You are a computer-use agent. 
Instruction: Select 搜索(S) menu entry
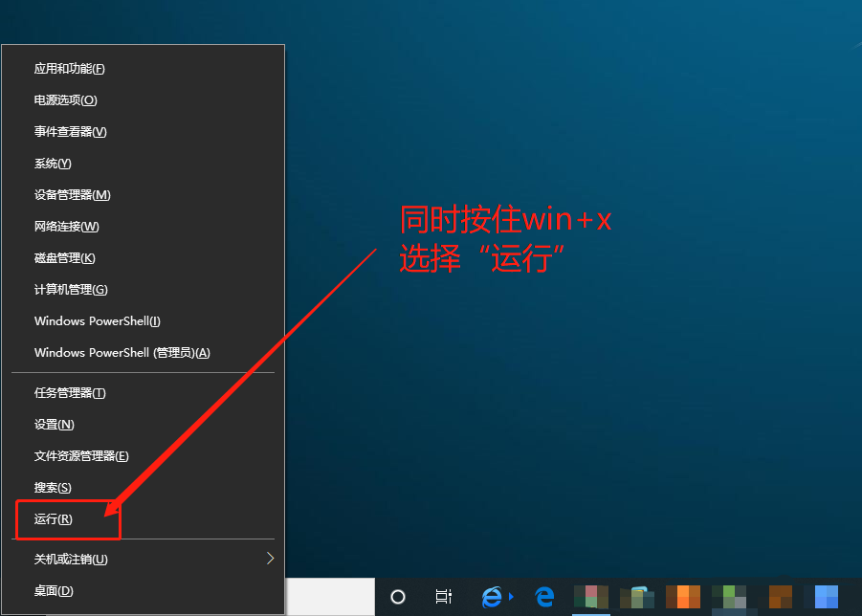[143, 488]
